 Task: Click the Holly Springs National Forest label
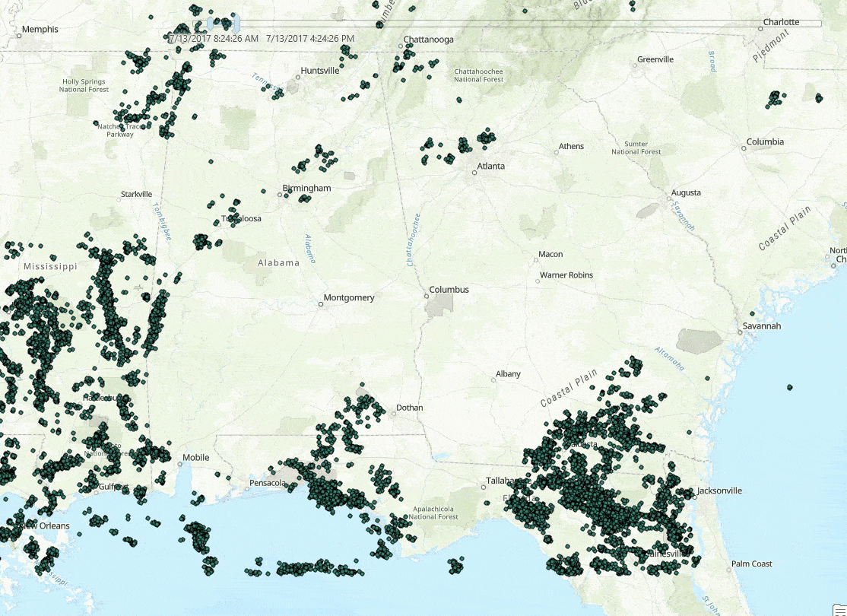click(x=84, y=85)
